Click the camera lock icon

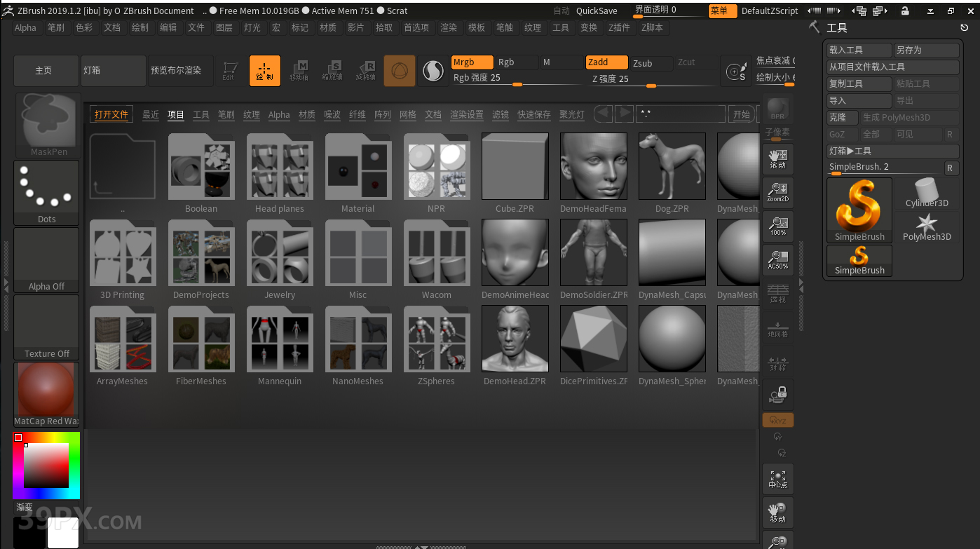click(x=778, y=395)
